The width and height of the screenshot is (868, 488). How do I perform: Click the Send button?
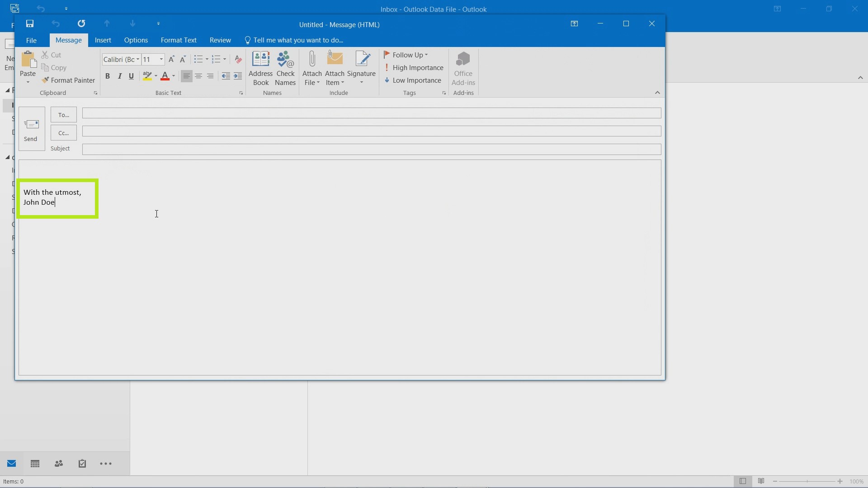pyautogui.click(x=30, y=130)
